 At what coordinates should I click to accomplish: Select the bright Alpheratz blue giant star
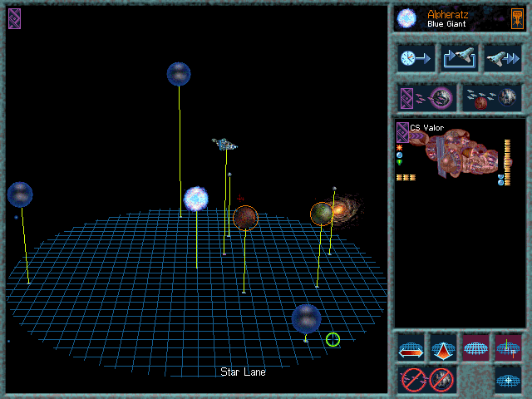coord(196,199)
